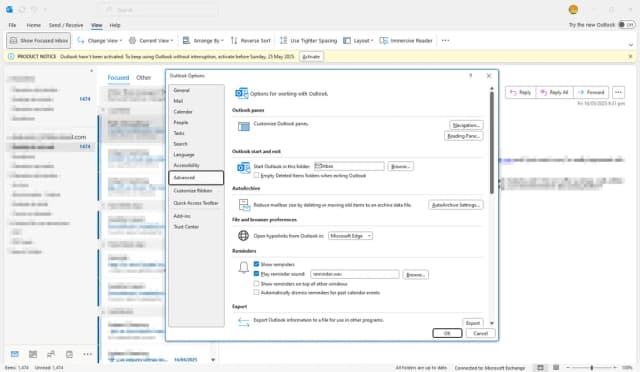Open the Current View dropdown
640x372 pixels.
coord(151,40)
